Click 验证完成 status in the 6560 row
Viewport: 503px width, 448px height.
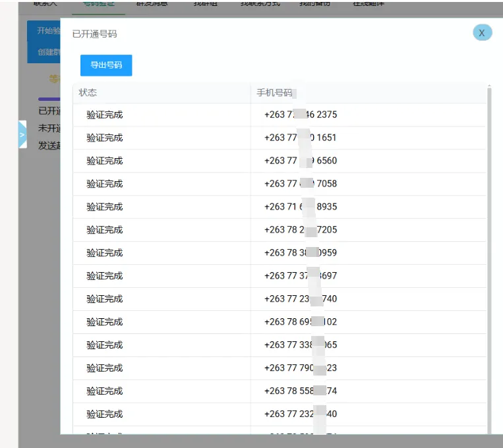coord(105,161)
